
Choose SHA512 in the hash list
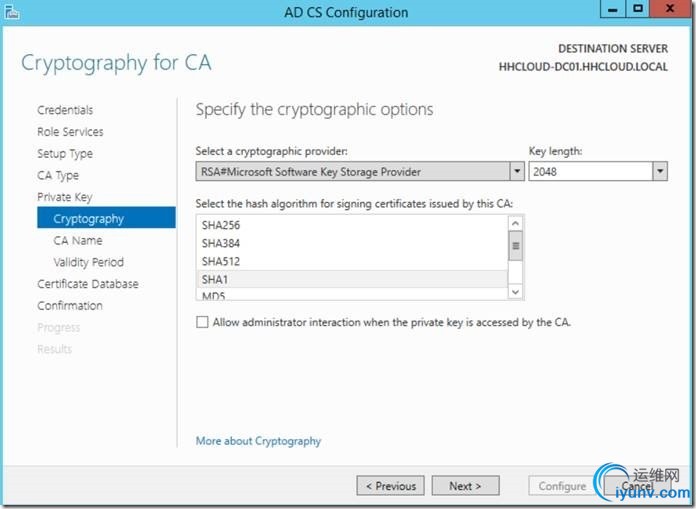point(221,261)
